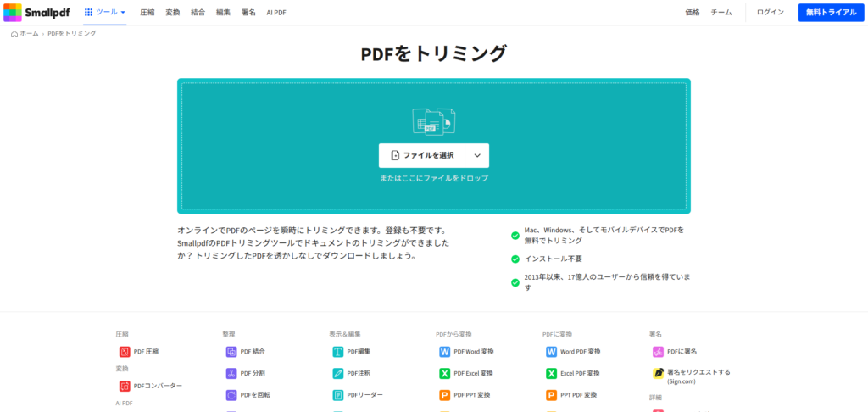Click the PPT PDF 変換 icon
The height and width of the screenshot is (412, 868).
[551, 395]
